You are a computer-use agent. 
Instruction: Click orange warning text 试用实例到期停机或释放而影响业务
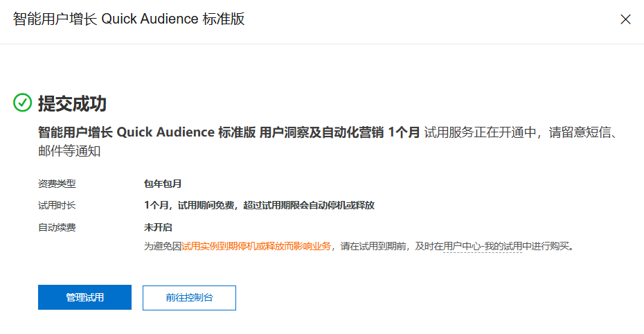coord(256,247)
